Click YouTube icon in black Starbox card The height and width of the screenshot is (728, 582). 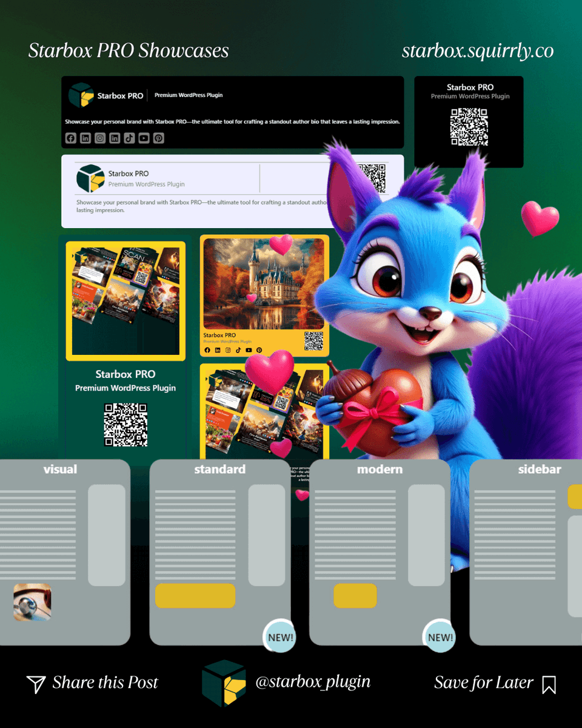[x=144, y=138]
